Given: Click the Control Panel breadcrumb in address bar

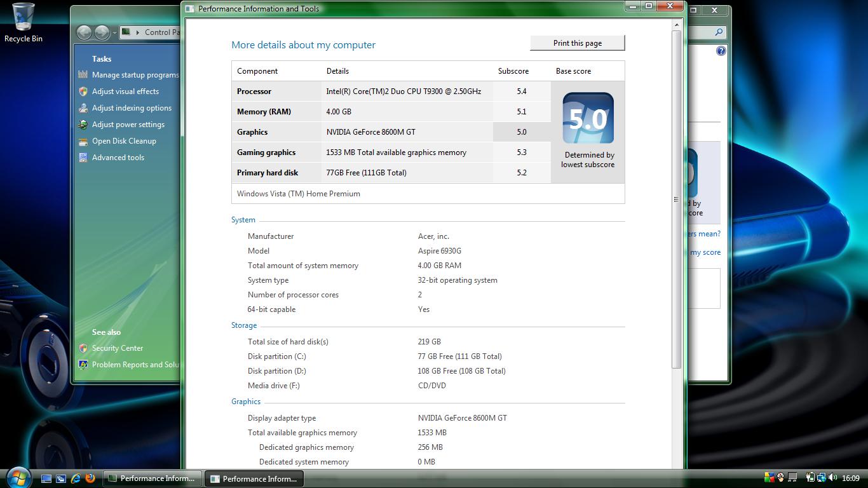Looking at the screenshot, I should point(162,32).
